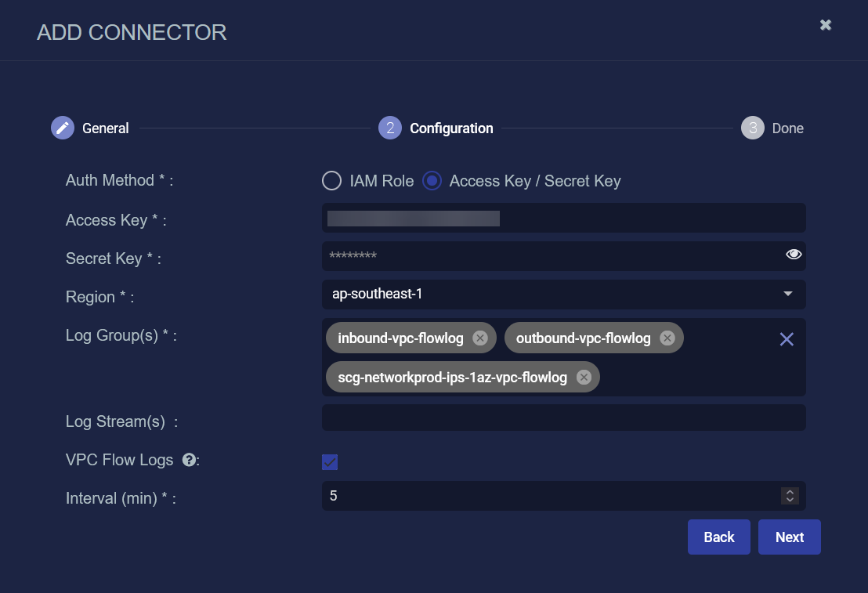Proceed with the Next button
The height and width of the screenshot is (593, 868).
point(789,537)
